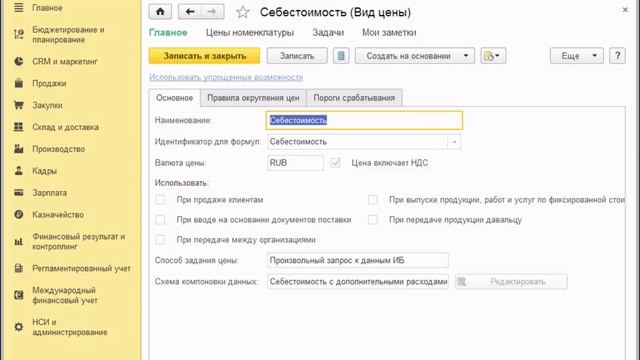Open Способ задания цены selector
This screenshot has height=360, width=640.
358,260
